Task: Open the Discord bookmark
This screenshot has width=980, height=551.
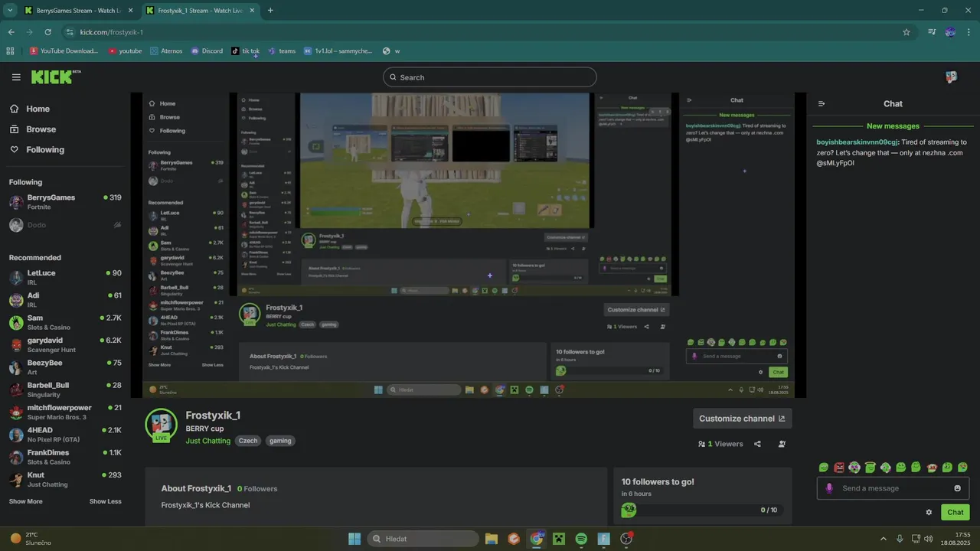Action: [x=207, y=51]
